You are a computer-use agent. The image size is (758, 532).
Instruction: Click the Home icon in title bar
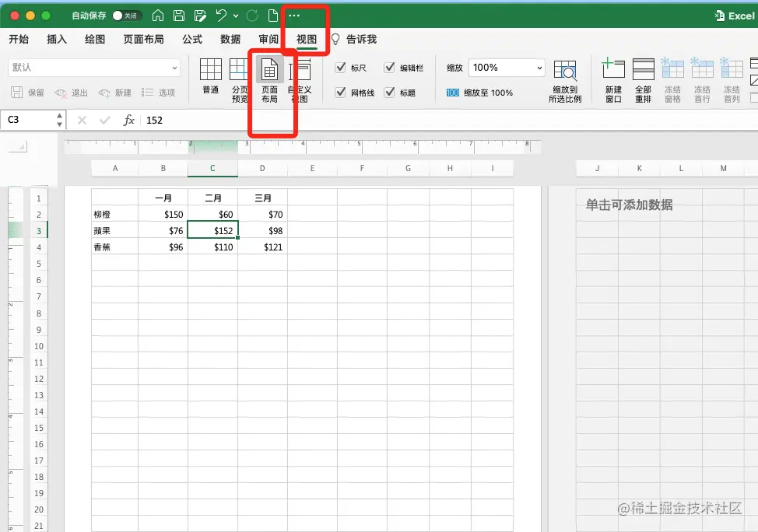pos(158,16)
